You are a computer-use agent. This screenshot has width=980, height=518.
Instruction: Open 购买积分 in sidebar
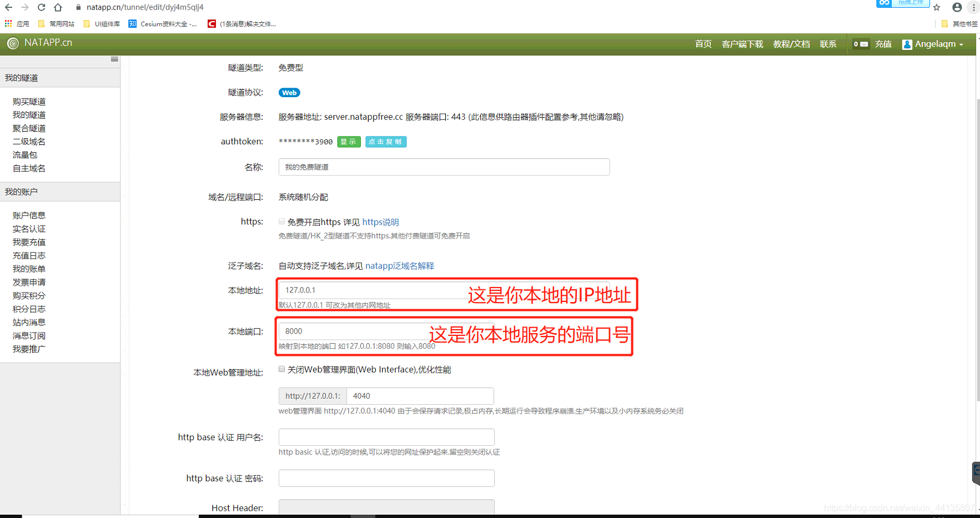point(29,295)
